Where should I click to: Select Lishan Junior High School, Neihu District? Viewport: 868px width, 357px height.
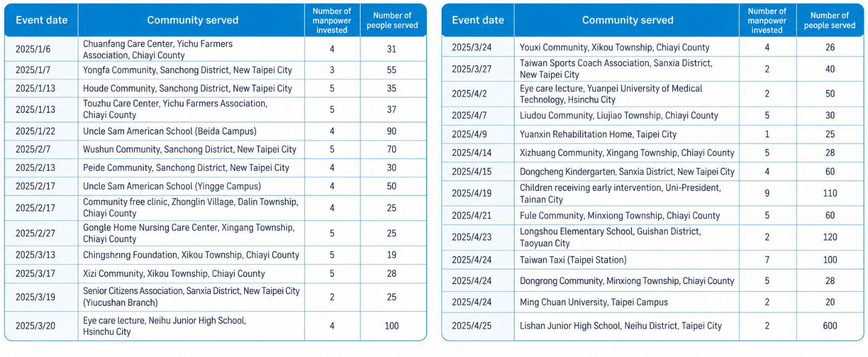point(621,326)
